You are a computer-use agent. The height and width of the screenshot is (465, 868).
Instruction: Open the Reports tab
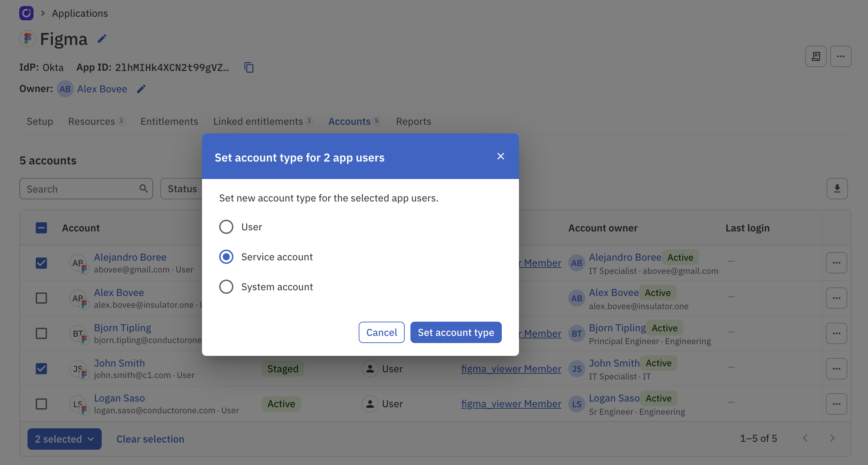pyautogui.click(x=413, y=121)
